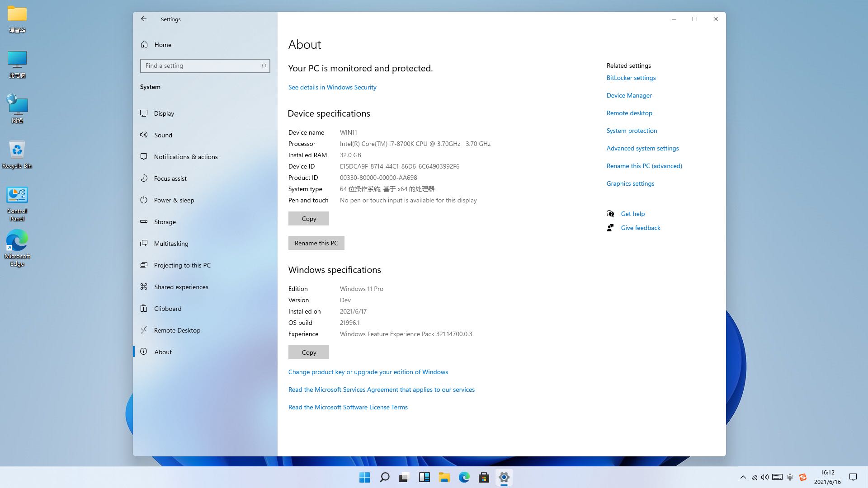The image size is (868, 488).
Task: Open Microsoft Store from the taskbar
Action: (x=484, y=477)
